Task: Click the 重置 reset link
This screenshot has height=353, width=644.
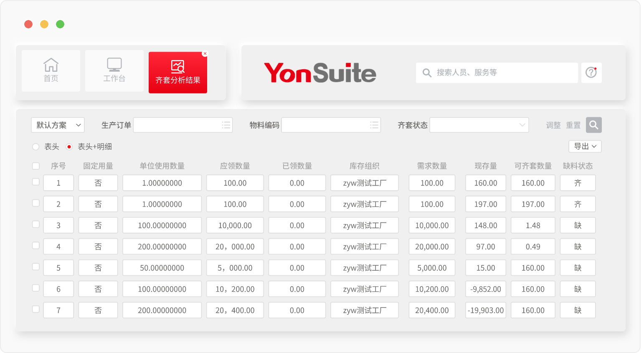Action: tap(573, 125)
